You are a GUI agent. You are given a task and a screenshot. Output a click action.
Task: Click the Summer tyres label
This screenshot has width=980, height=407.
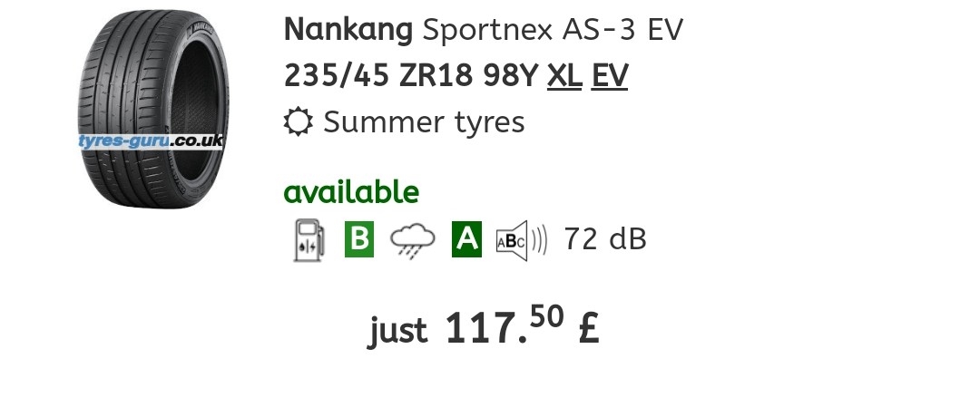pyautogui.click(x=424, y=121)
